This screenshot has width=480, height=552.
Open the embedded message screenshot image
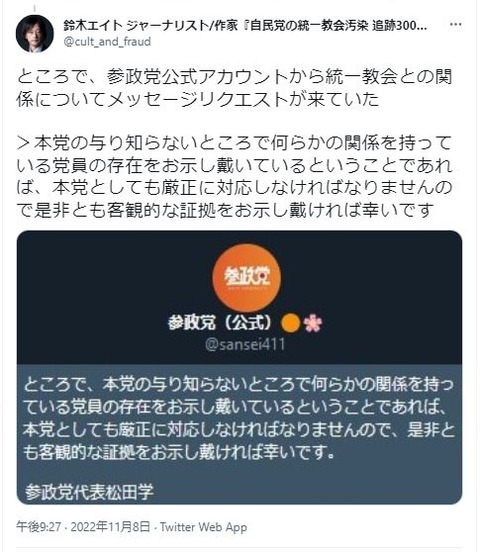239,367
